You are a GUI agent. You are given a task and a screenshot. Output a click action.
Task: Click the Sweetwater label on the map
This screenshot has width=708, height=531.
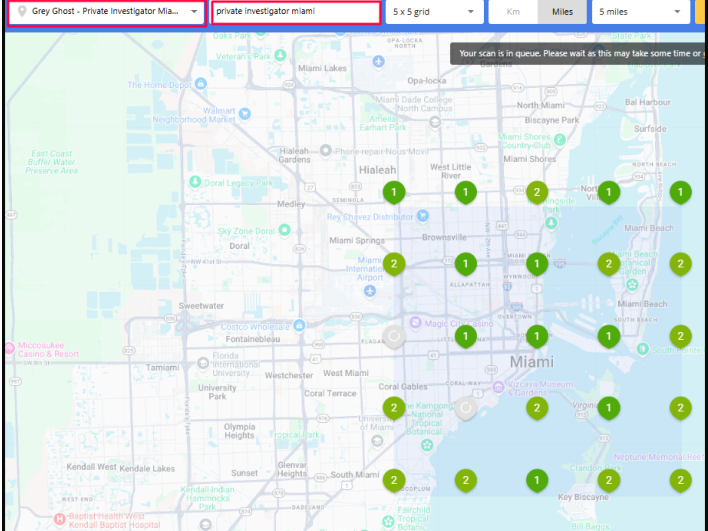point(201,306)
